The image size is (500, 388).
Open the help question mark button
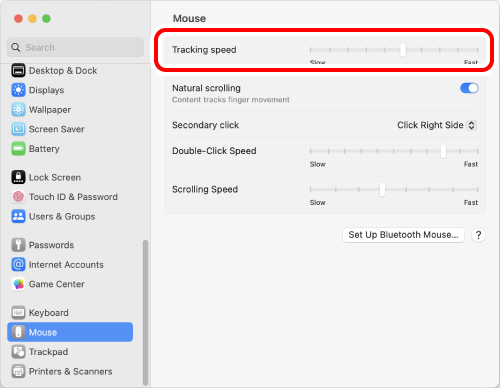click(x=478, y=235)
